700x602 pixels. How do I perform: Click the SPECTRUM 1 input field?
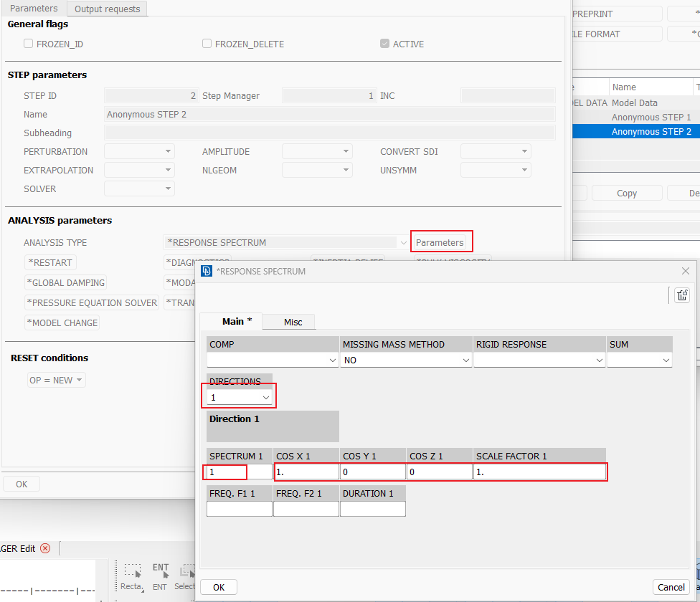[240, 472]
